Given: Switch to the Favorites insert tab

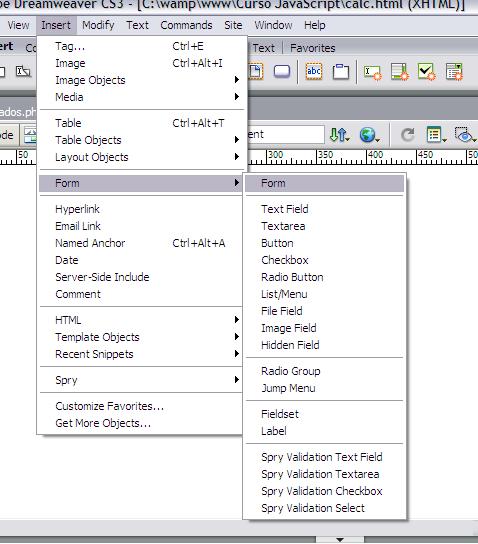Looking at the screenshot, I should [313, 48].
